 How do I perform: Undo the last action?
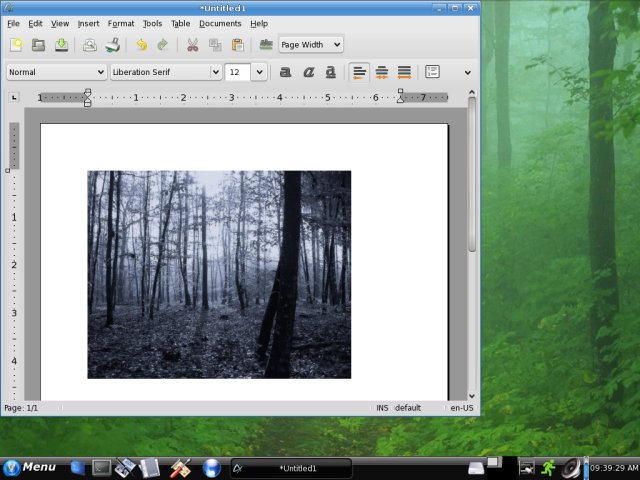141,45
